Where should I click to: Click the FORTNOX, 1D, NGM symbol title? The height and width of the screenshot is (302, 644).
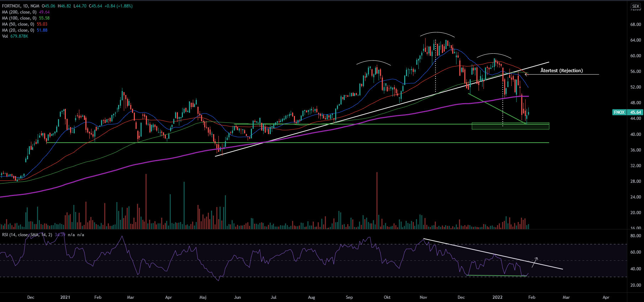point(21,6)
